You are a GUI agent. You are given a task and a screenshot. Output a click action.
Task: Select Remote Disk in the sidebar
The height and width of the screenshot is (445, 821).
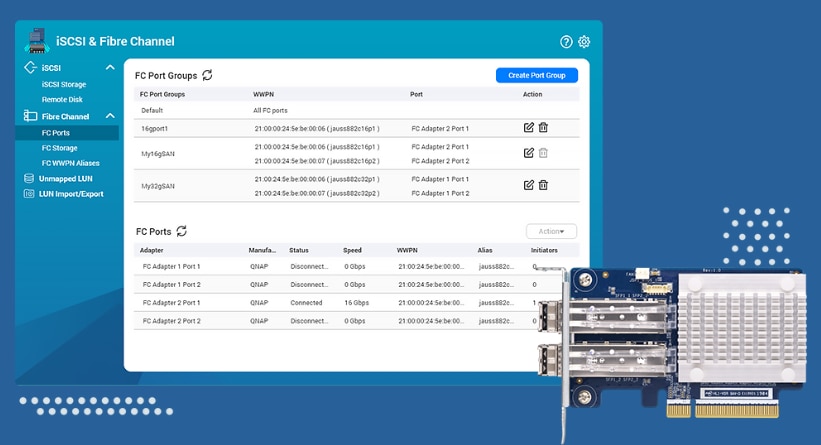click(x=62, y=99)
